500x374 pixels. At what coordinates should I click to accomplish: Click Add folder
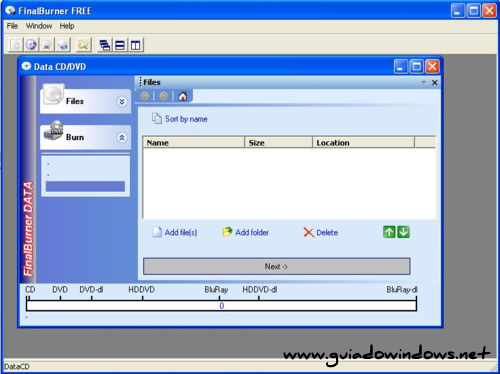[x=246, y=232]
